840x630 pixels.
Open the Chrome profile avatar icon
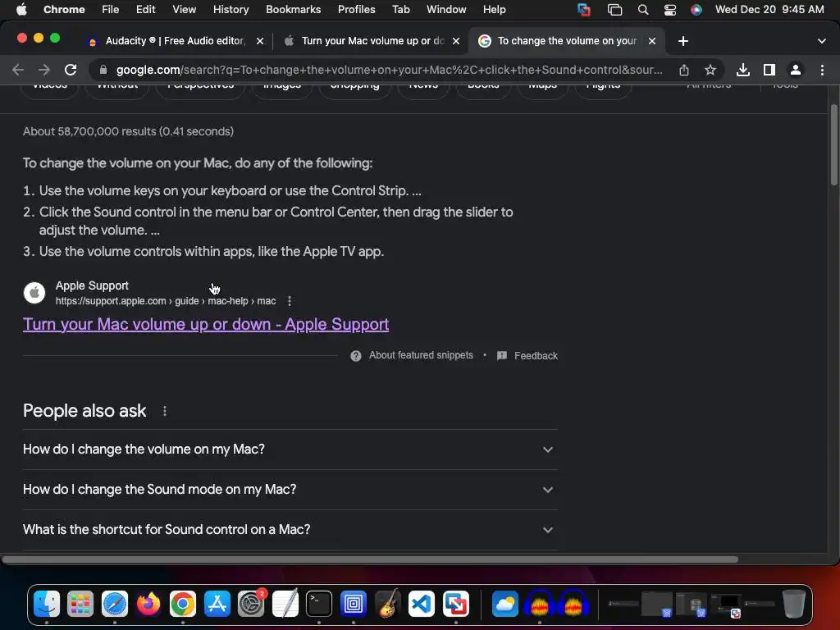click(x=796, y=70)
